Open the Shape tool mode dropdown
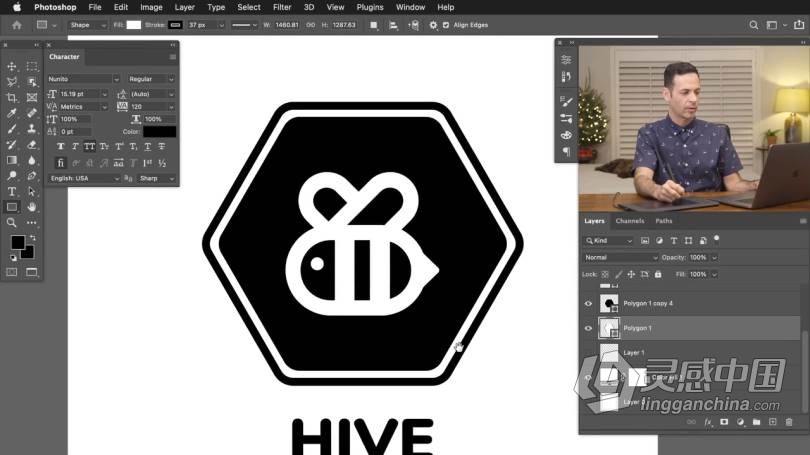The image size is (810, 455). [x=87, y=25]
